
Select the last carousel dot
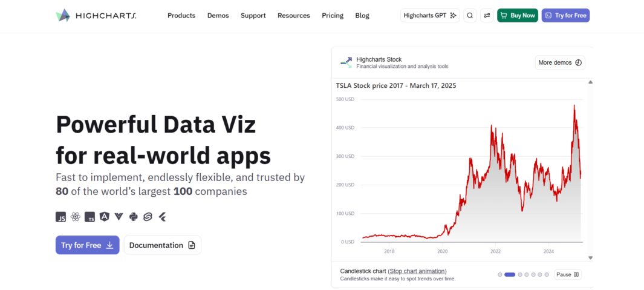(547, 275)
